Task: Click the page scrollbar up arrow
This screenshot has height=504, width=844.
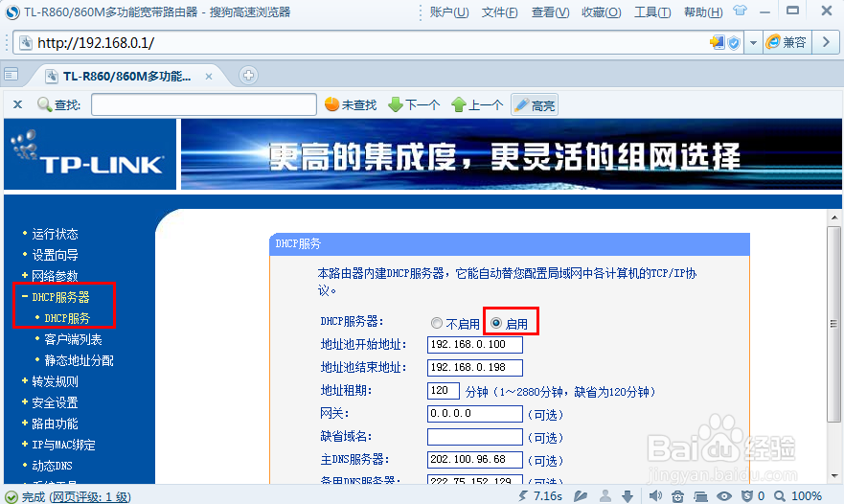Action: [x=834, y=218]
